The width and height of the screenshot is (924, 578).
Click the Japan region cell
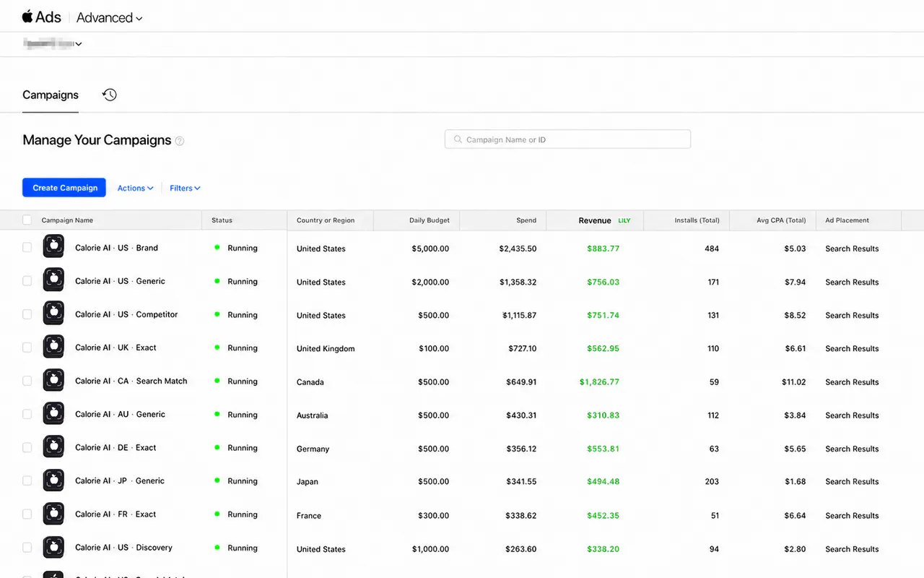[x=308, y=482]
